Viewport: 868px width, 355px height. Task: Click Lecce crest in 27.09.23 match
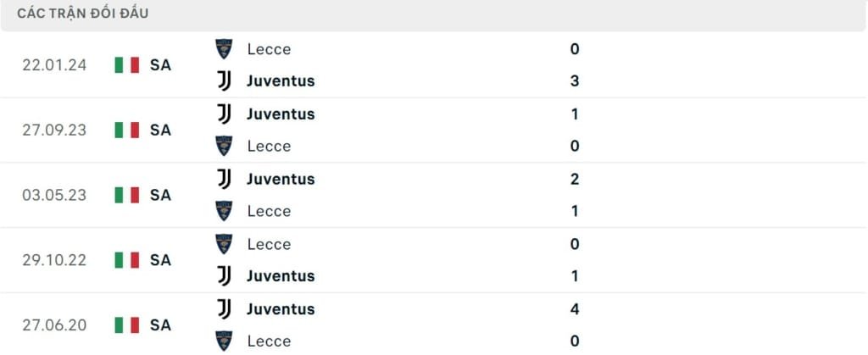pyautogui.click(x=224, y=146)
